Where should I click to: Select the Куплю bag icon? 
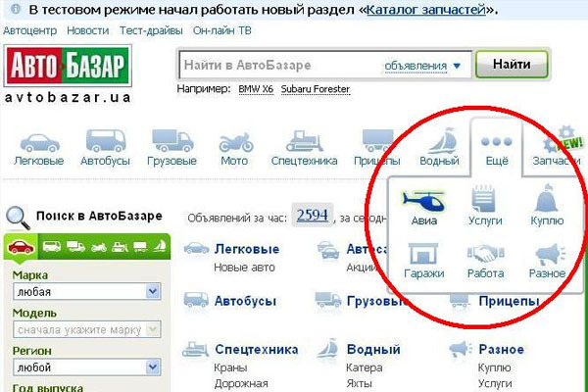pyautogui.click(x=547, y=201)
